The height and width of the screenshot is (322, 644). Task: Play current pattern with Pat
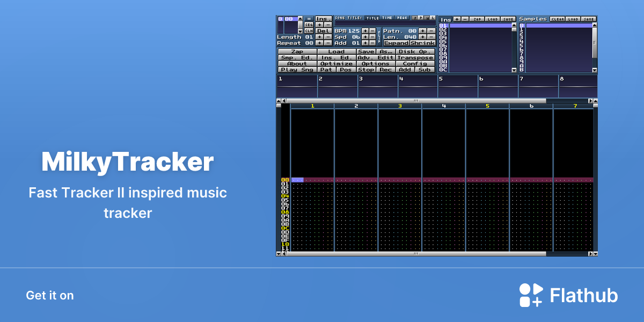coord(327,69)
